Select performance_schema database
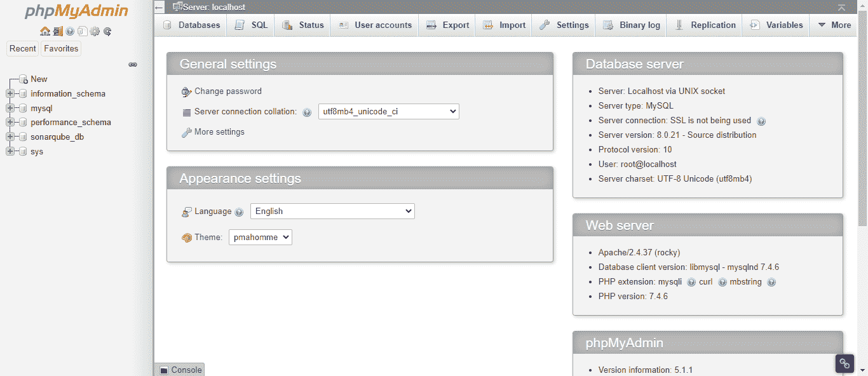 71,123
